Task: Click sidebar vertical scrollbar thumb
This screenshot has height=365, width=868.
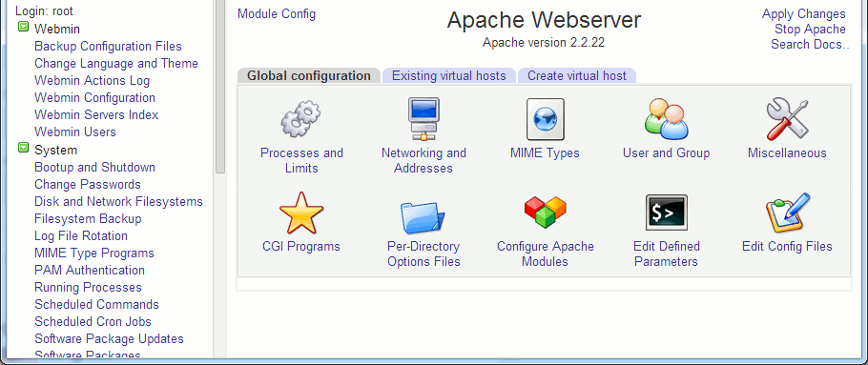Action: point(219,86)
